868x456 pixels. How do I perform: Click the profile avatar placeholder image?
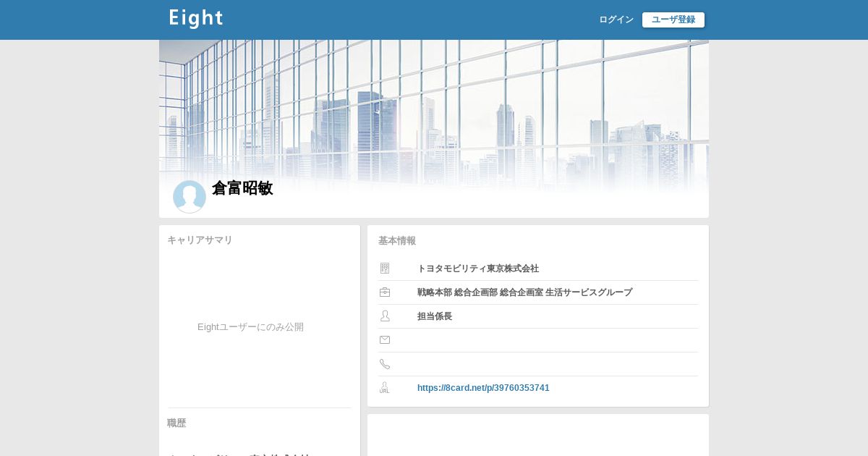pyautogui.click(x=190, y=197)
